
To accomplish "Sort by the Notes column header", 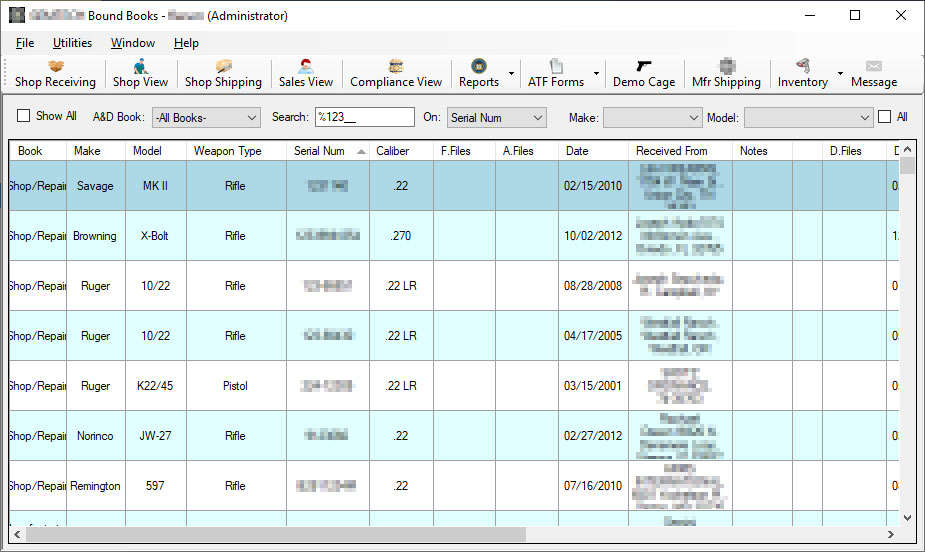I will (762, 151).
